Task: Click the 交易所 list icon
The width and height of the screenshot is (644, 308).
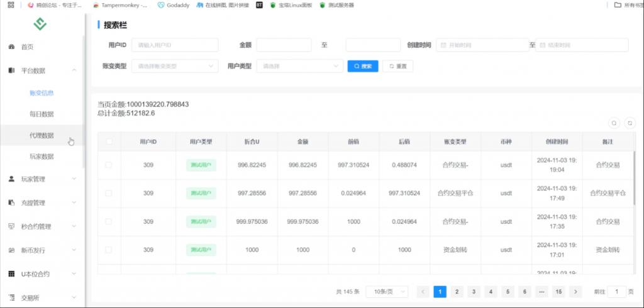Action: [x=11, y=297]
